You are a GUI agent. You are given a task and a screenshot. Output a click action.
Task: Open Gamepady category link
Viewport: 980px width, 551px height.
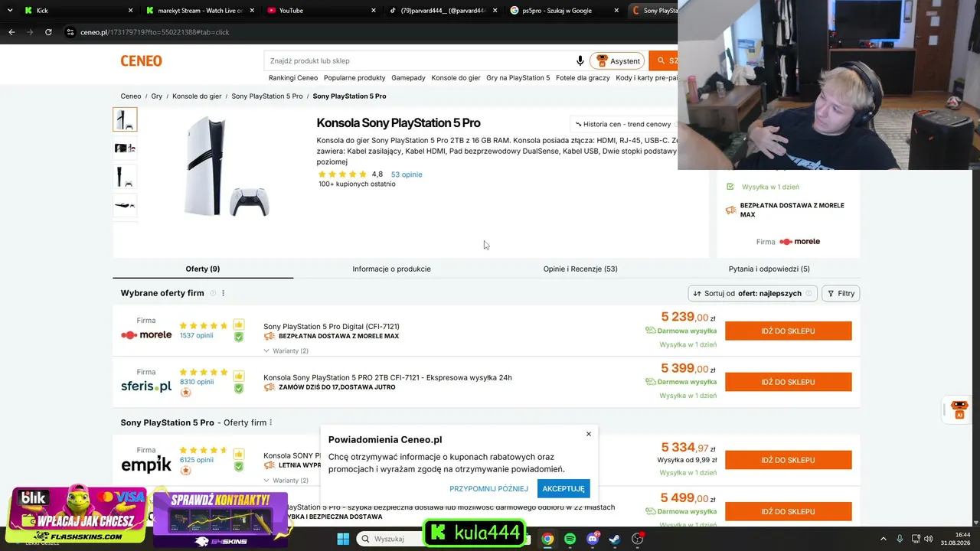click(408, 78)
